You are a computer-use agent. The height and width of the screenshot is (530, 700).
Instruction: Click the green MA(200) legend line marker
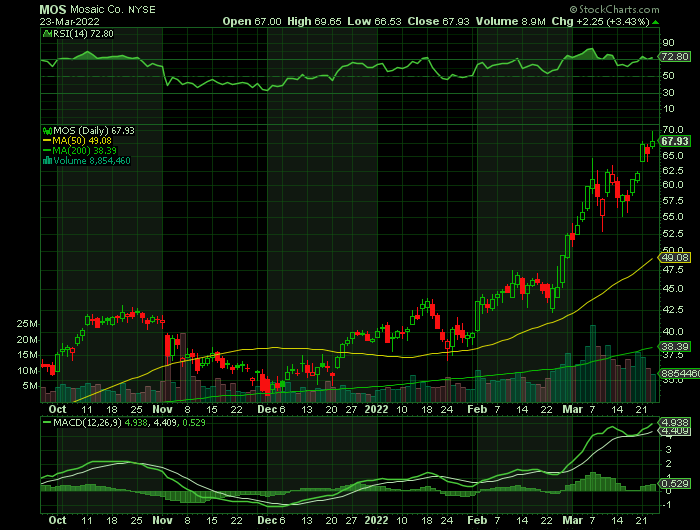coord(47,150)
